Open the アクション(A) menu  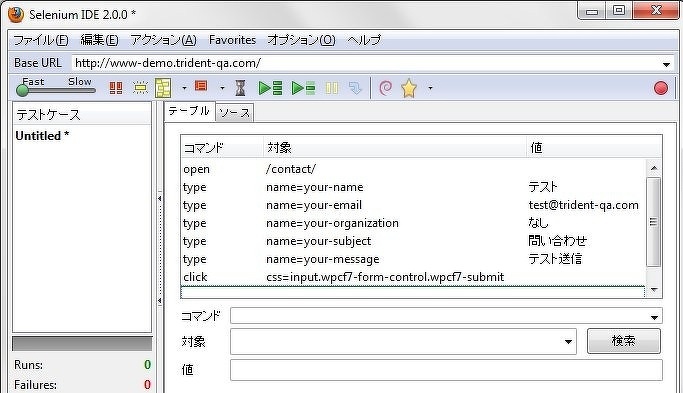pos(163,40)
